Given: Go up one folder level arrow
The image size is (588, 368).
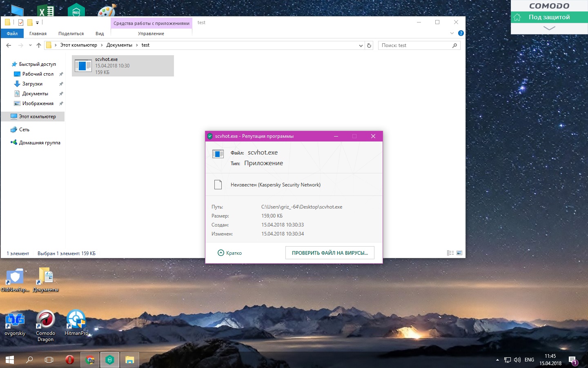Looking at the screenshot, I should click(39, 45).
